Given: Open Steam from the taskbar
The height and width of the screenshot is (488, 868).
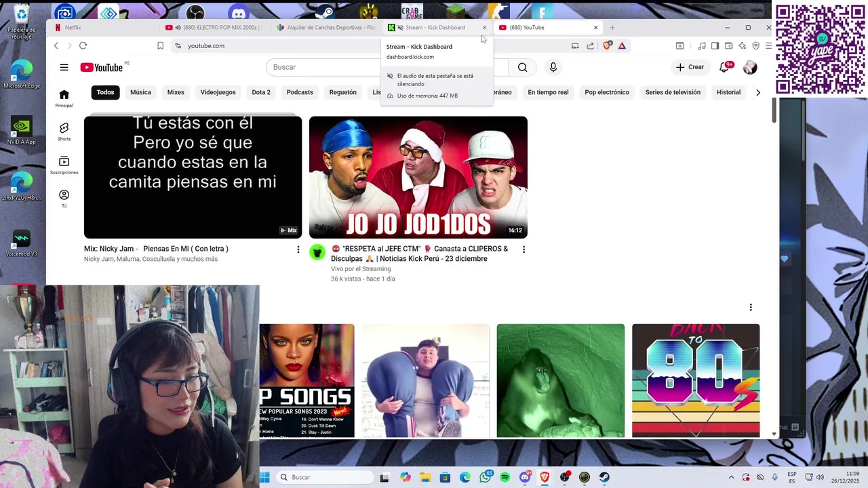Looking at the screenshot, I should [604, 477].
